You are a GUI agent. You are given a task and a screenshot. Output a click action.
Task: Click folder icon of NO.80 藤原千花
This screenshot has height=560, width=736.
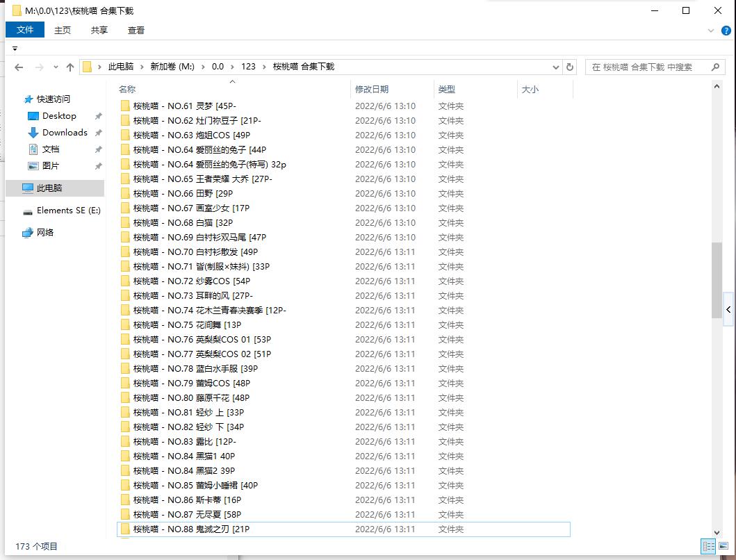(125, 398)
